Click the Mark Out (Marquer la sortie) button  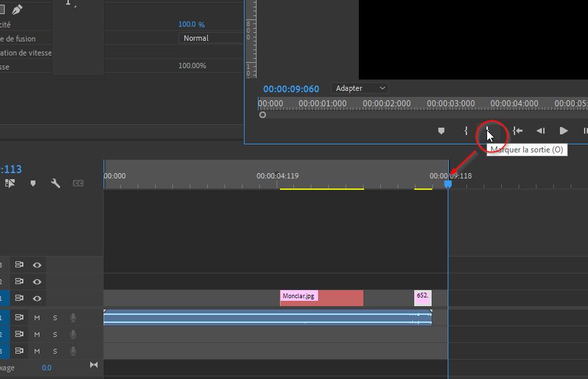488,130
